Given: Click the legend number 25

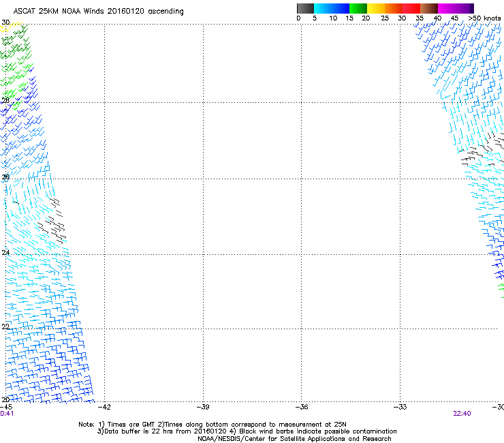Looking at the screenshot, I should [x=385, y=18].
